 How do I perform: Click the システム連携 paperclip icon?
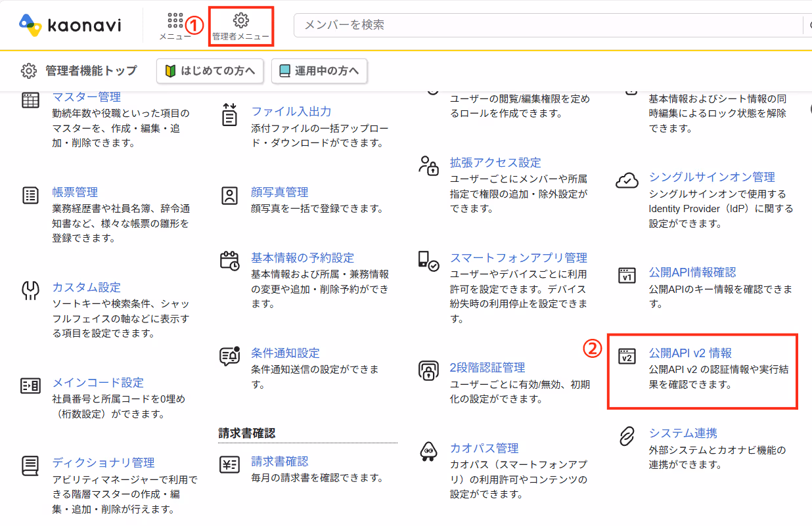[627, 436]
